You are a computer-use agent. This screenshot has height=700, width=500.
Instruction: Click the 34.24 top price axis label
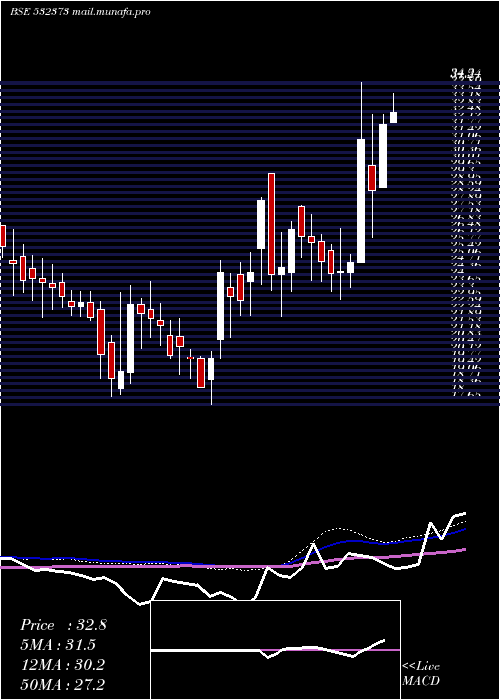pyautogui.click(x=465, y=74)
